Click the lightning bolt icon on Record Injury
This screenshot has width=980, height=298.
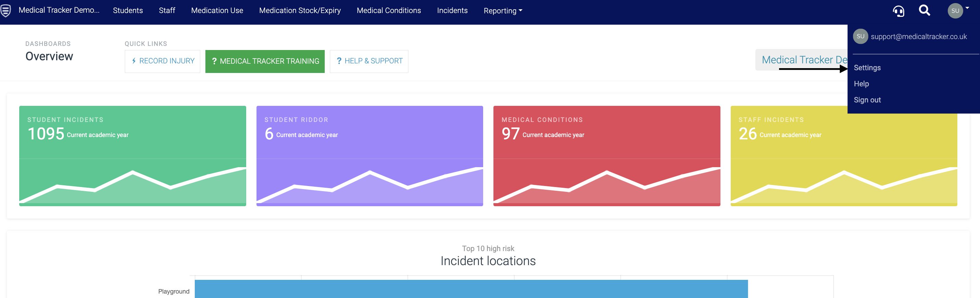click(134, 61)
